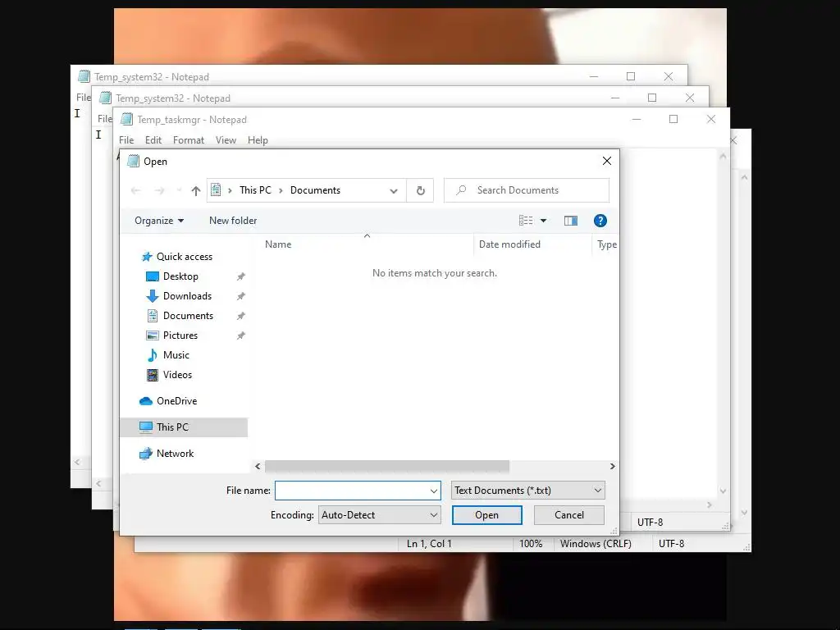Click Temp_taskmgr Notepad title bar icon
Image resolution: width=840 pixels, height=630 pixels.
[x=126, y=119]
